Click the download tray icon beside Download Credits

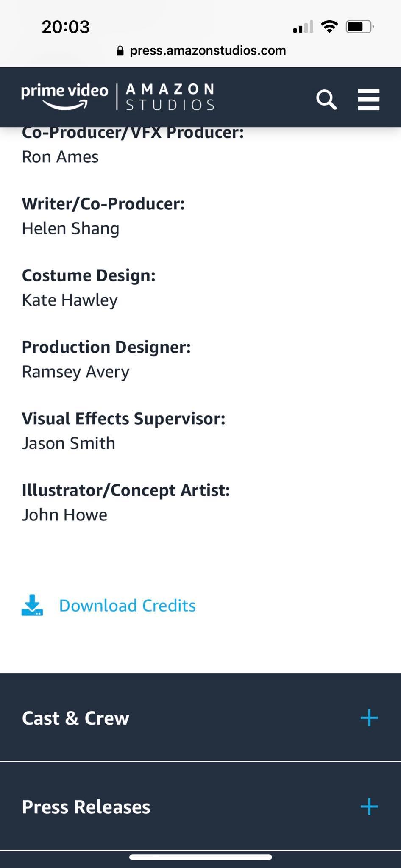[32, 605]
